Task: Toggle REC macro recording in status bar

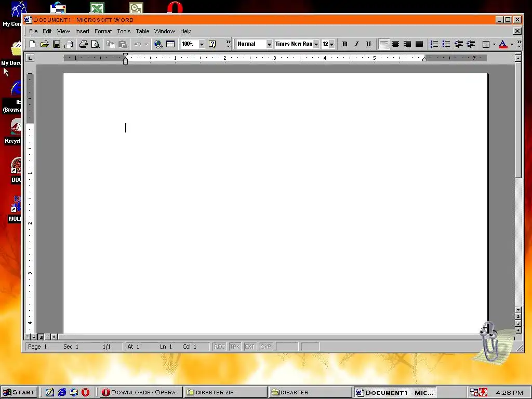Action: (219, 347)
